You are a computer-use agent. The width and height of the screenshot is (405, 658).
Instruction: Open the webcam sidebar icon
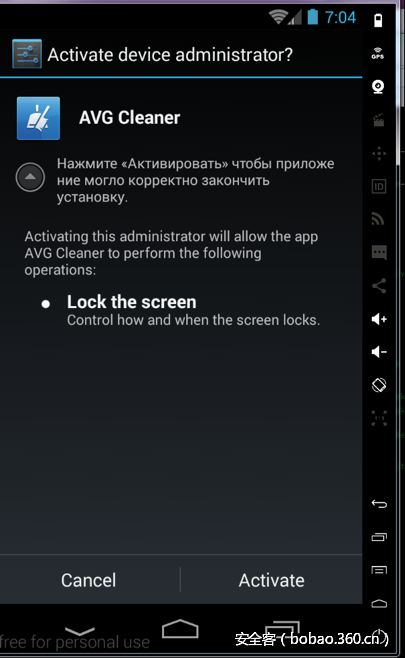pos(378,87)
